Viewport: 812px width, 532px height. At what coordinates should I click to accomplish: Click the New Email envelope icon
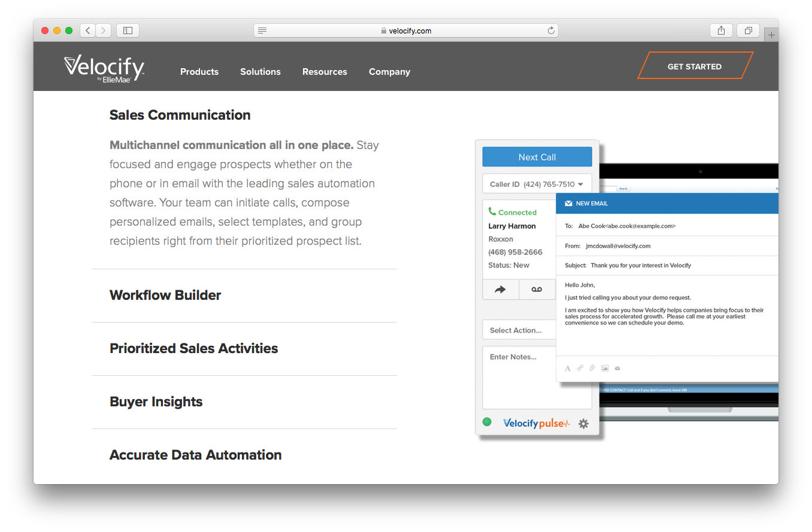click(x=568, y=203)
